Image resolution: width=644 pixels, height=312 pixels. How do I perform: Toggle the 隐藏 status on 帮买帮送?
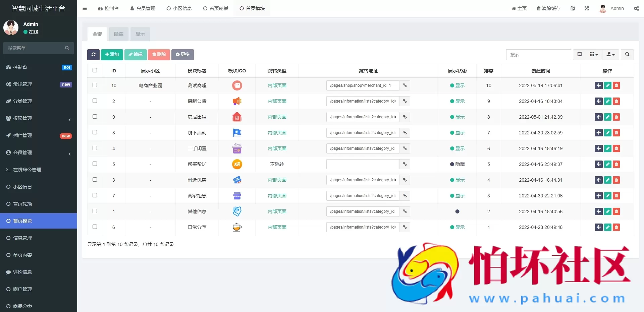(x=458, y=164)
